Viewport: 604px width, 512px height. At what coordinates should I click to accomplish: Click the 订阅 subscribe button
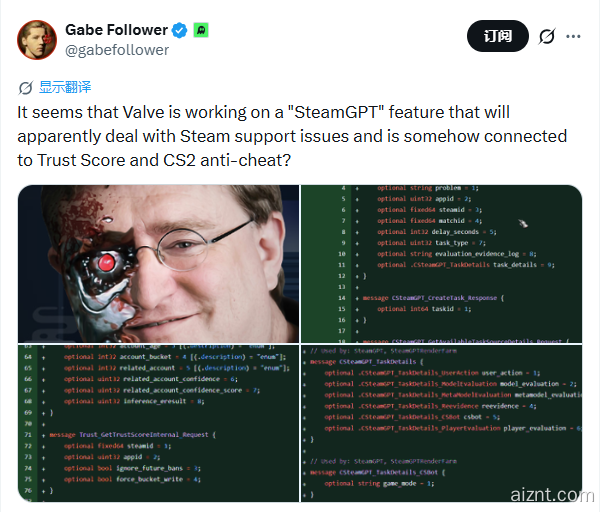coord(497,36)
